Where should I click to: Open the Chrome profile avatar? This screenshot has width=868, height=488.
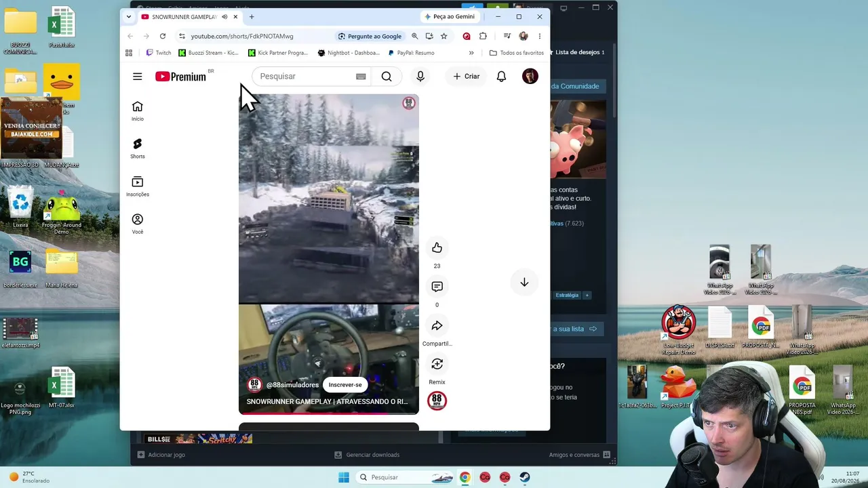coord(524,36)
